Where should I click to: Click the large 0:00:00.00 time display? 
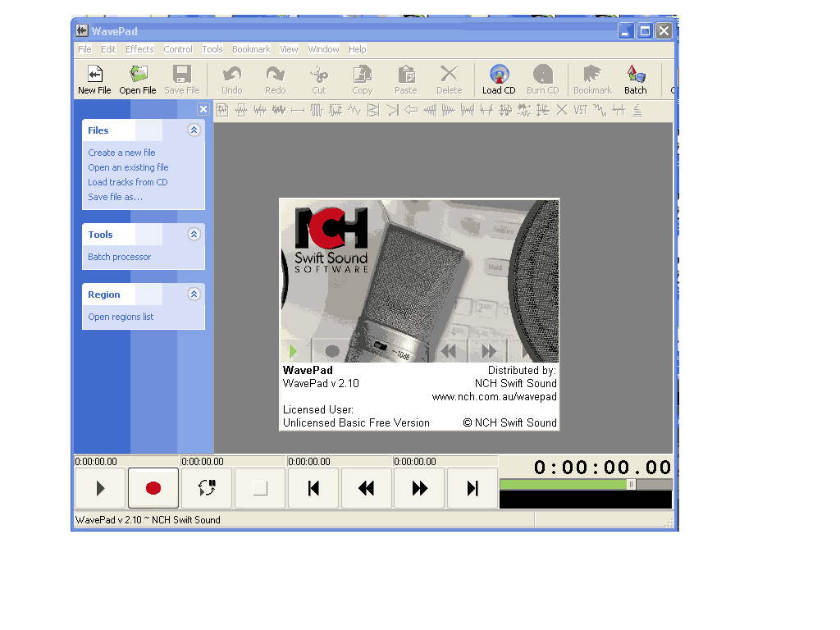pyautogui.click(x=602, y=467)
